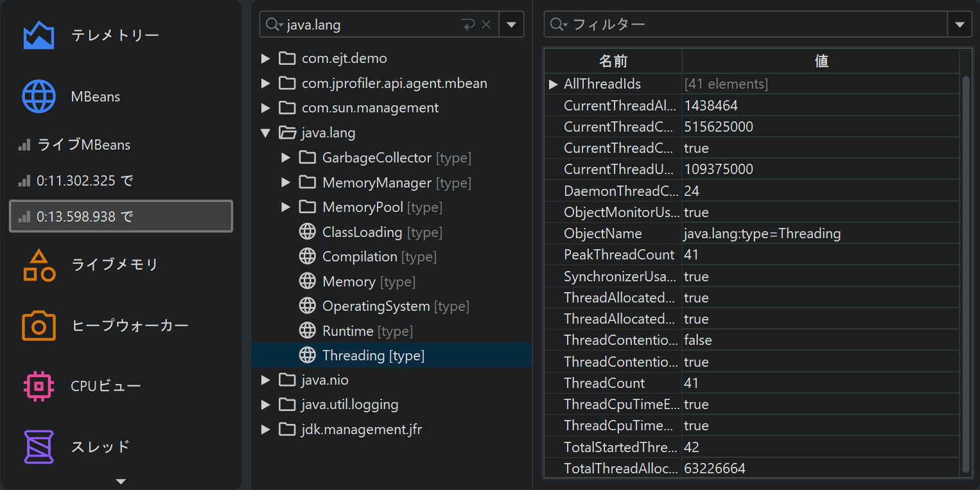
Task: Open the Live Memory (ライブメモリ) shapes icon
Action: (39, 265)
